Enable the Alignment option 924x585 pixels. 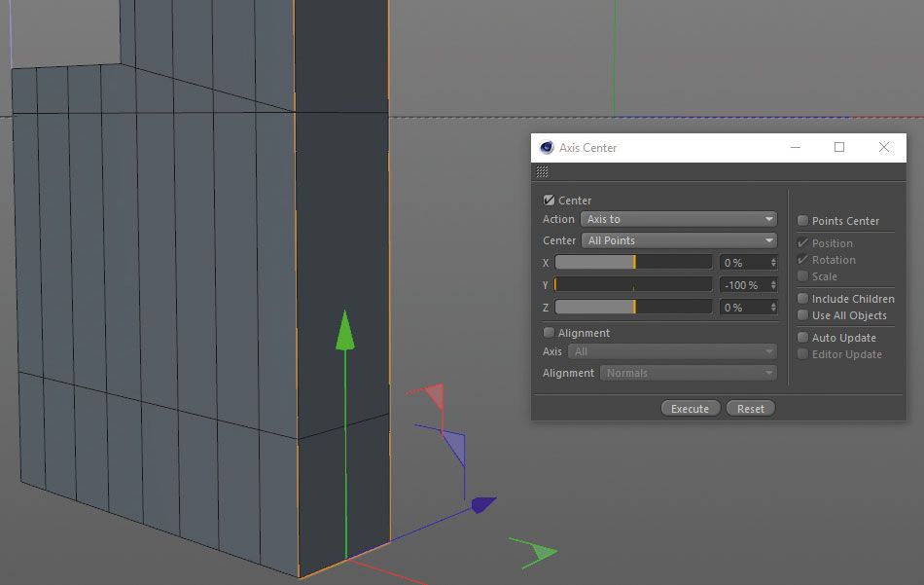548,332
